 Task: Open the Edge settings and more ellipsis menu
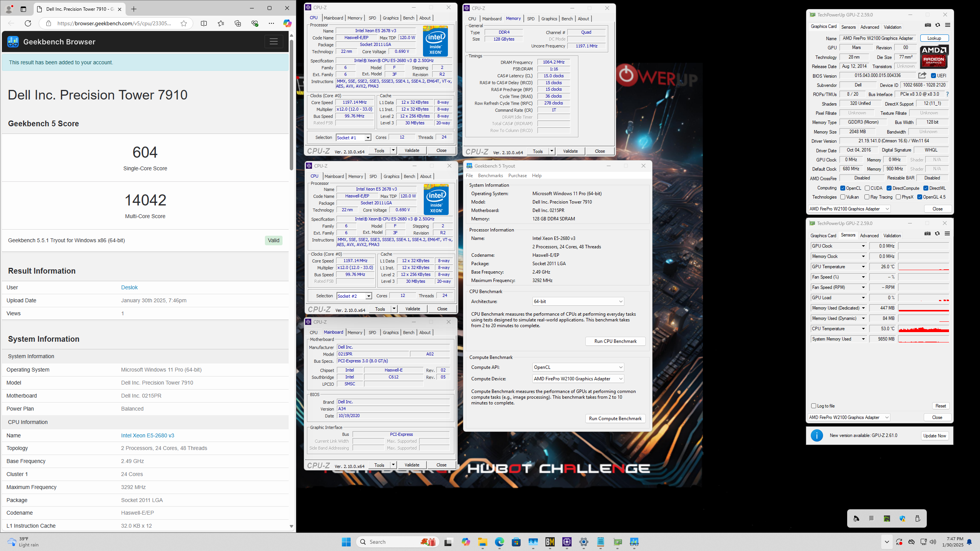coord(271,23)
